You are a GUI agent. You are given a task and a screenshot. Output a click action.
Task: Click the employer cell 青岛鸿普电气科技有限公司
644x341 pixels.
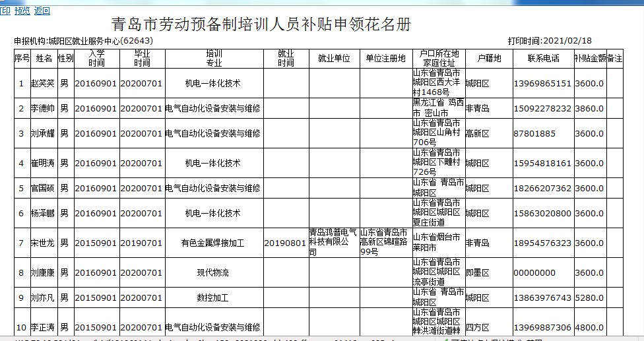(333, 243)
